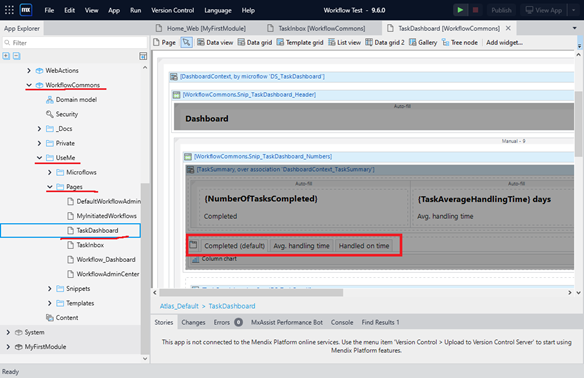This screenshot has height=378, width=584.
Task: Open the View App dropdown arrow
Action: click(573, 10)
